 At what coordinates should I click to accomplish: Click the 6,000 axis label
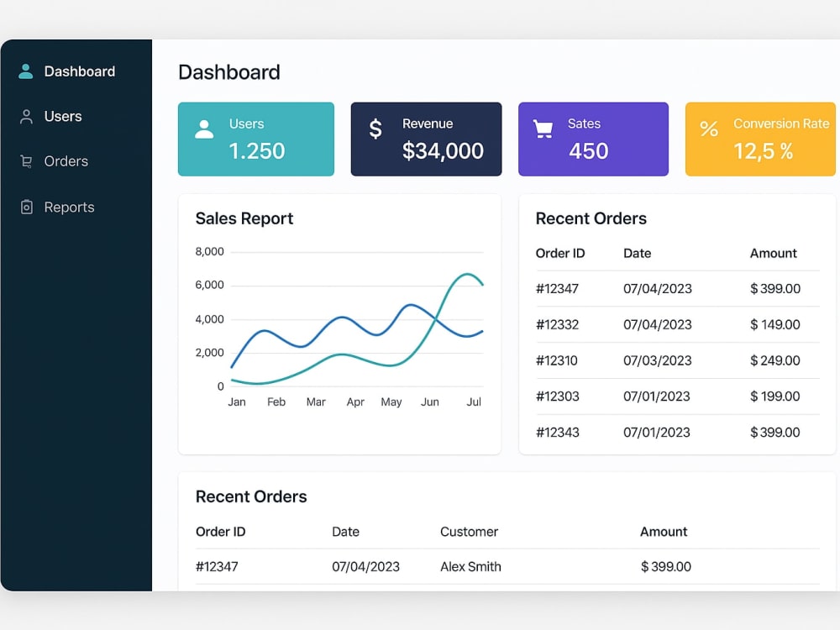tap(209, 285)
